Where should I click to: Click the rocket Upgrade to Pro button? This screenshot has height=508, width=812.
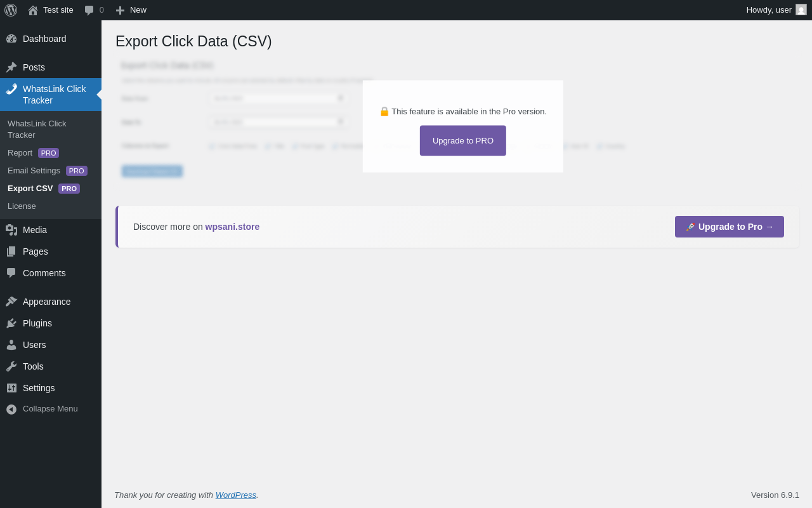pyautogui.click(x=730, y=227)
